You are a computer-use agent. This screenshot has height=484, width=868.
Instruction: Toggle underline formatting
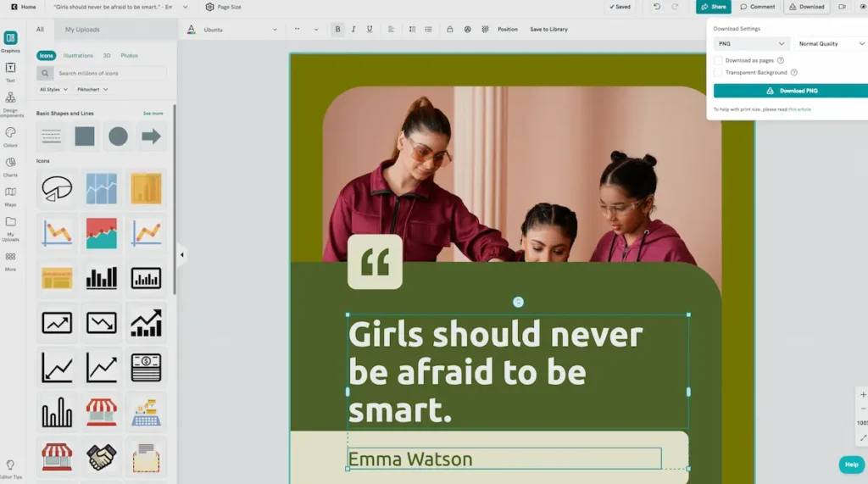click(x=370, y=30)
